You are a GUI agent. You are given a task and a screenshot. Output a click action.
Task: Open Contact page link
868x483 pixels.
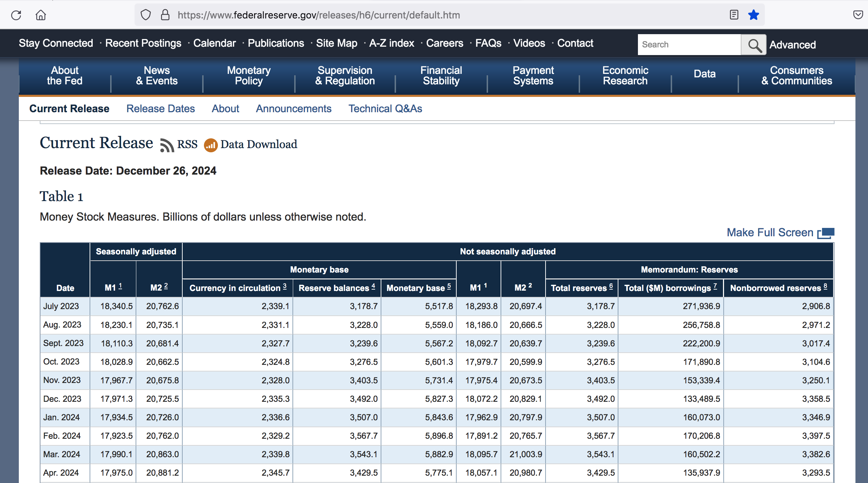click(575, 43)
